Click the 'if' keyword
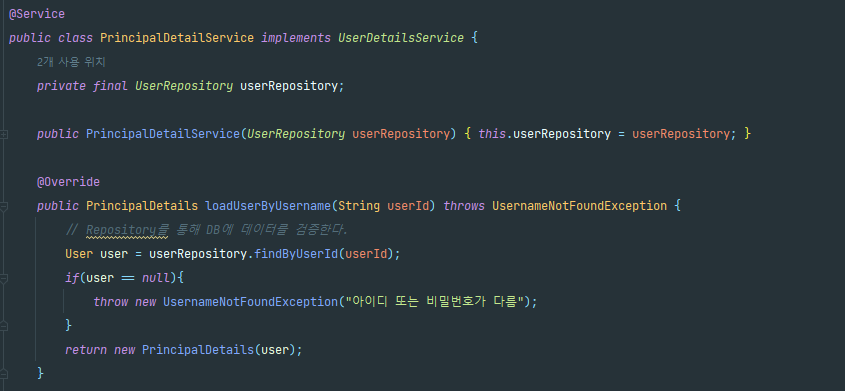The width and height of the screenshot is (845, 391). click(72, 278)
